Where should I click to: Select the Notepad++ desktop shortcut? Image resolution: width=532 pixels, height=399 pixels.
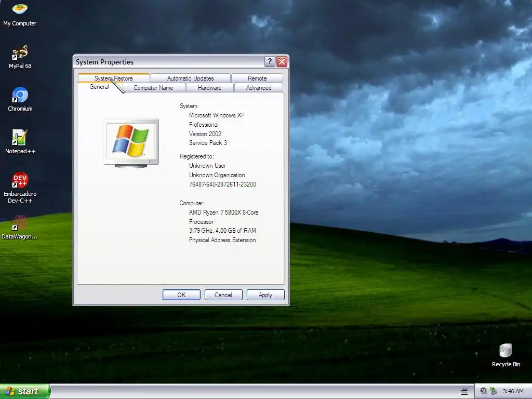[x=20, y=142]
